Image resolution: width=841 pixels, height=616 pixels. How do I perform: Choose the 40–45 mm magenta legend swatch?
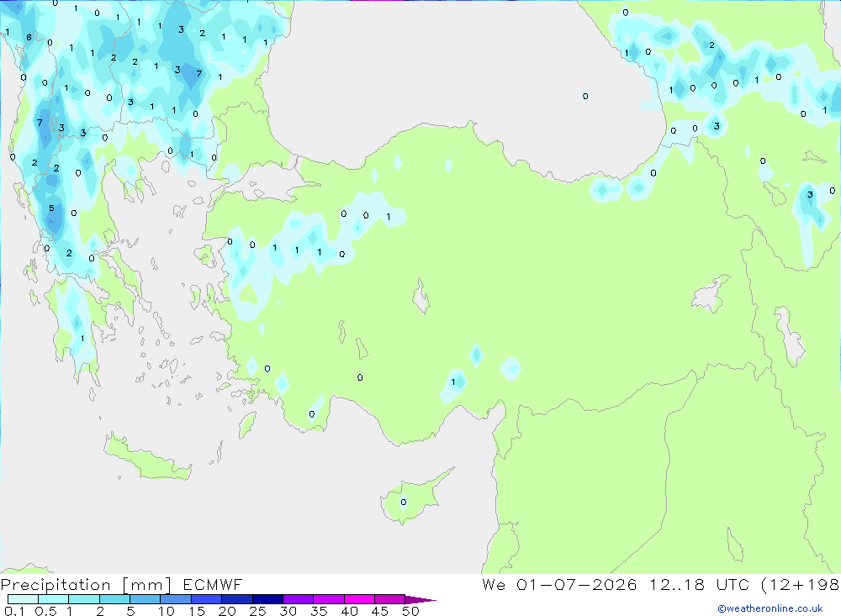359,599
